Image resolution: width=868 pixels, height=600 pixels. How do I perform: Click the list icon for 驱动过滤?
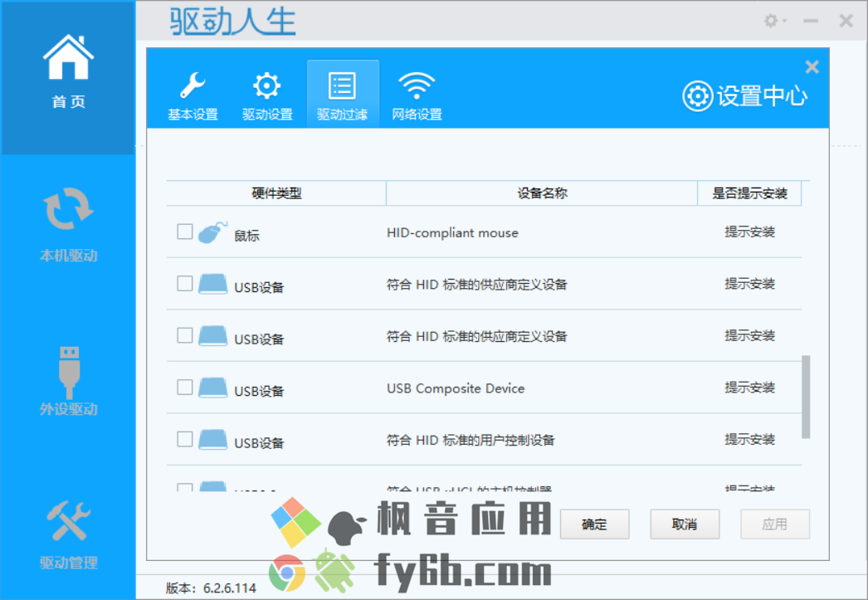coord(342,85)
